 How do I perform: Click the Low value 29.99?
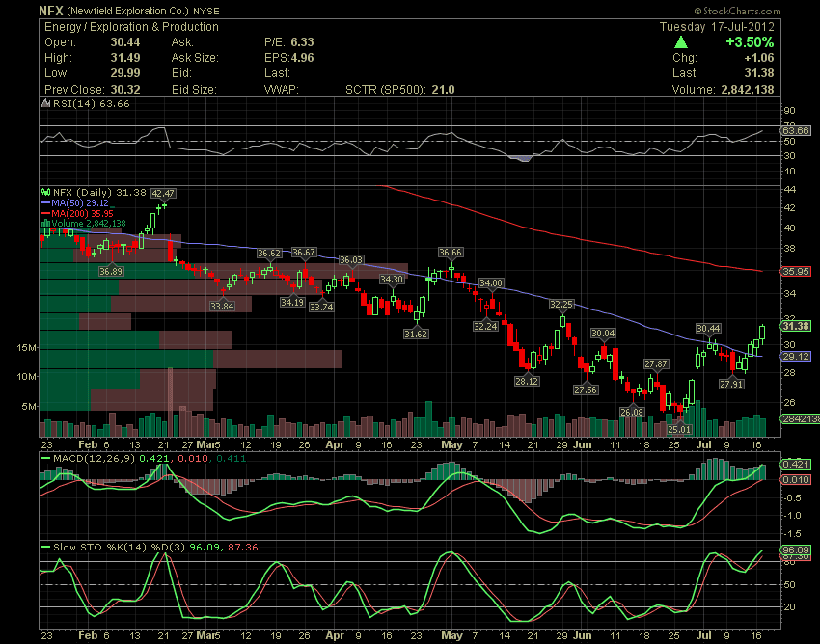125,73
